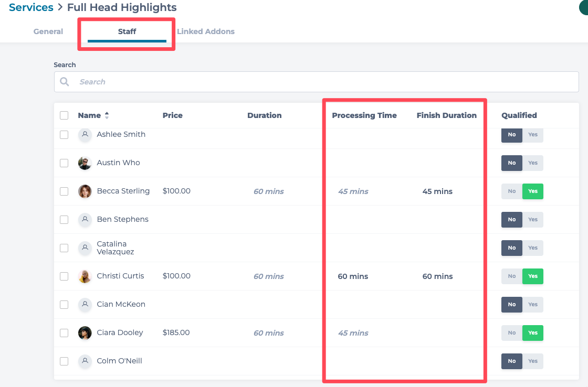Sort staff list by Name arrows
This screenshot has width=588, height=387.
coord(107,115)
